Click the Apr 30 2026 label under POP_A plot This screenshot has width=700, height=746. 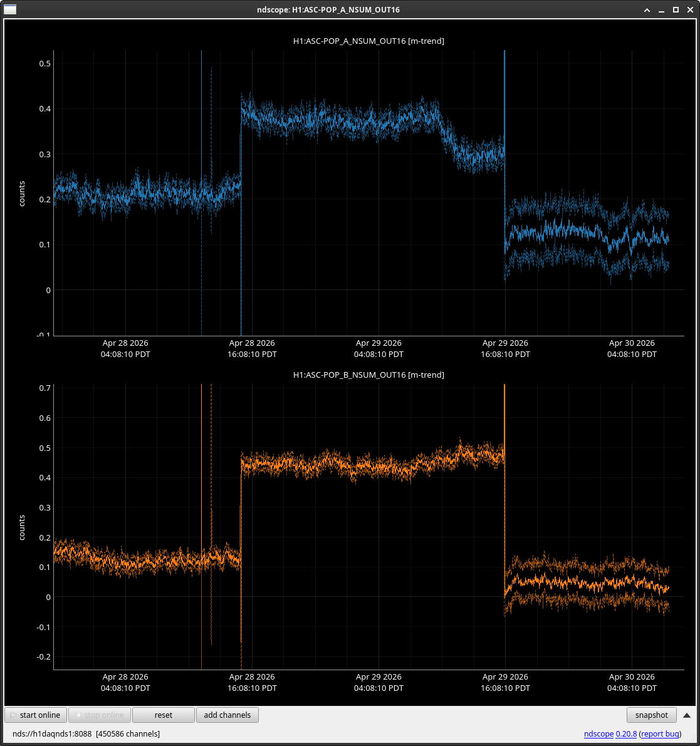click(x=632, y=343)
